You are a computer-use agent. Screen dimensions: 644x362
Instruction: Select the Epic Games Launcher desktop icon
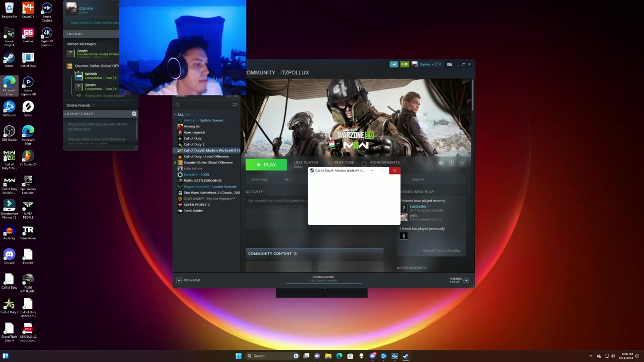tap(28, 185)
